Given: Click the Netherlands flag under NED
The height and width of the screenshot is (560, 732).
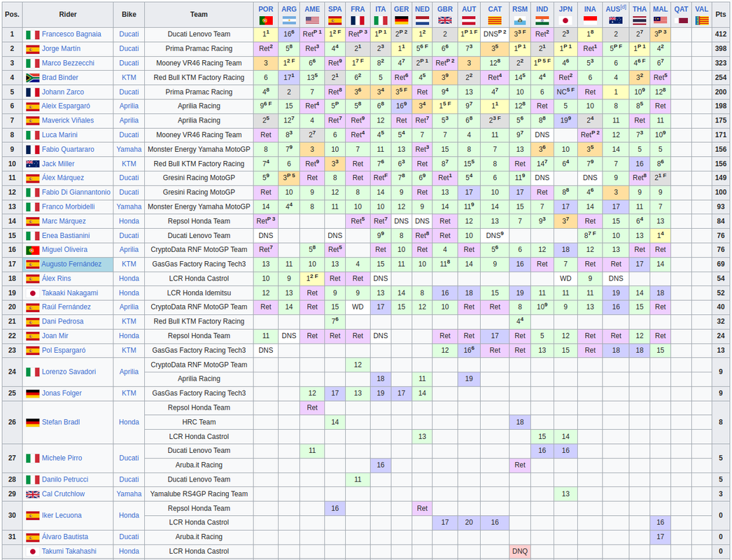Looking at the screenshot, I should (x=422, y=20).
